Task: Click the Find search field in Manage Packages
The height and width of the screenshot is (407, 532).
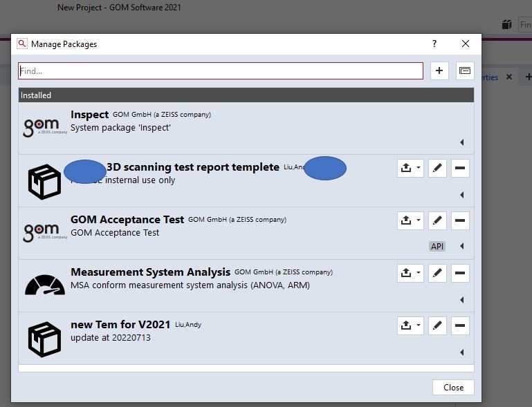Action: point(221,70)
